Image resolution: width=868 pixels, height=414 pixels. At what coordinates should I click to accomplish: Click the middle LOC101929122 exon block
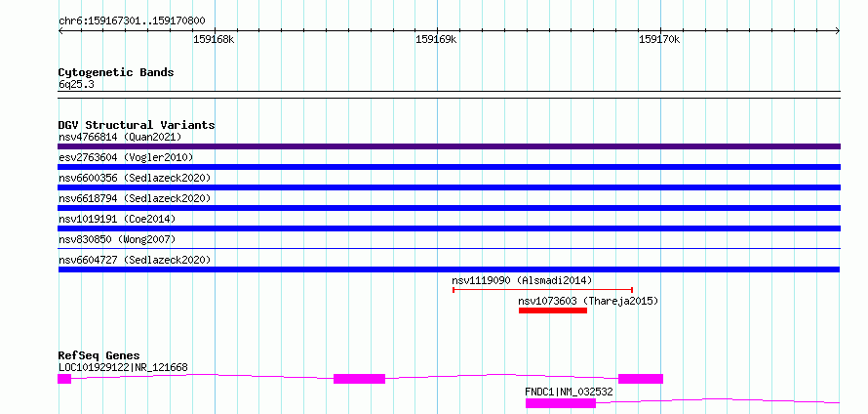coord(359,379)
